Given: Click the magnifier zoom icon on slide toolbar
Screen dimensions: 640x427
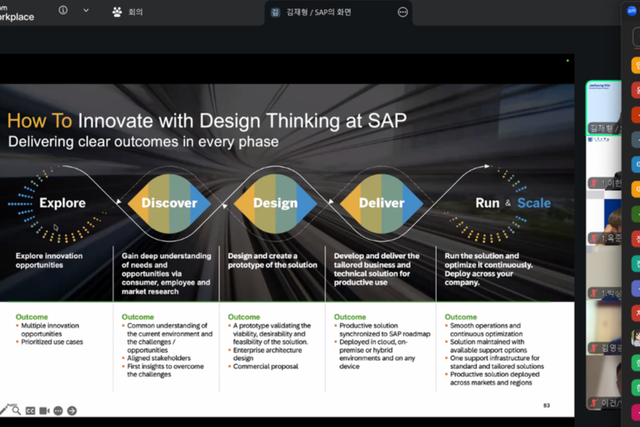Looking at the screenshot, I should click(16, 410).
